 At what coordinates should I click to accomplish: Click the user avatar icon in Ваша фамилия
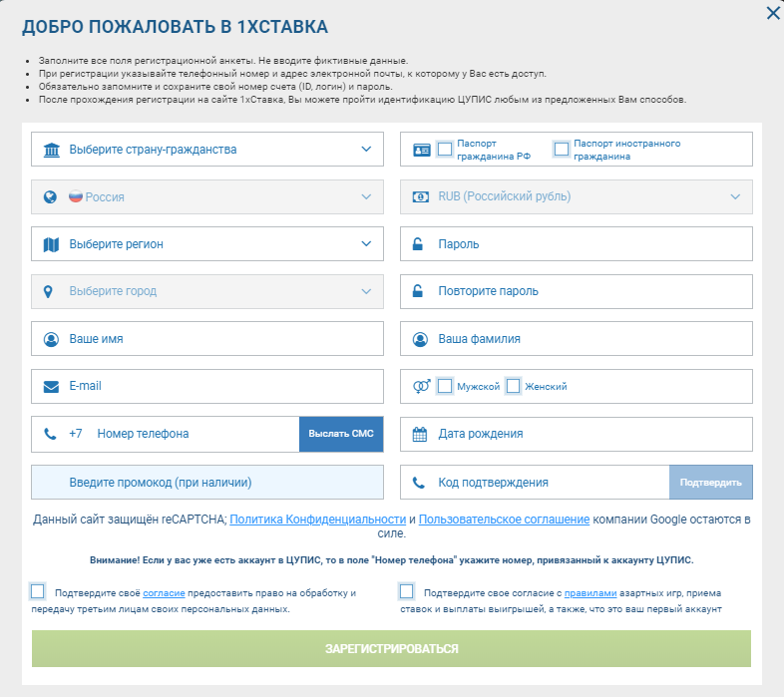point(420,339)
